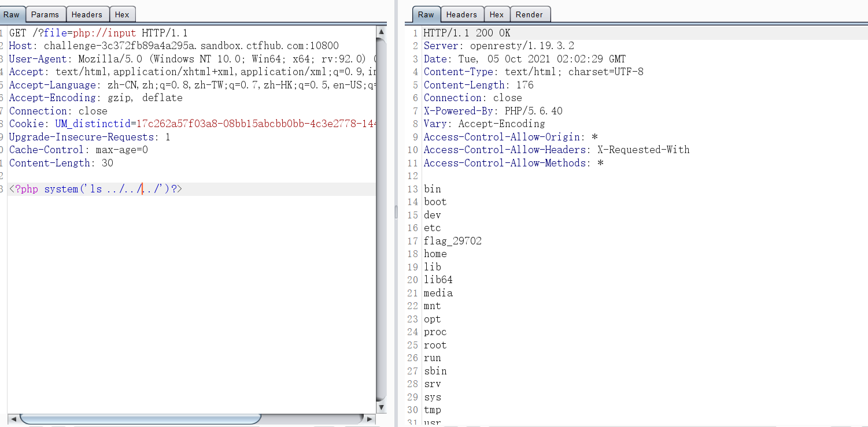The image size is (868, 427).
Task: Open the response Hex tab
Action: click(x=497, y=14)
